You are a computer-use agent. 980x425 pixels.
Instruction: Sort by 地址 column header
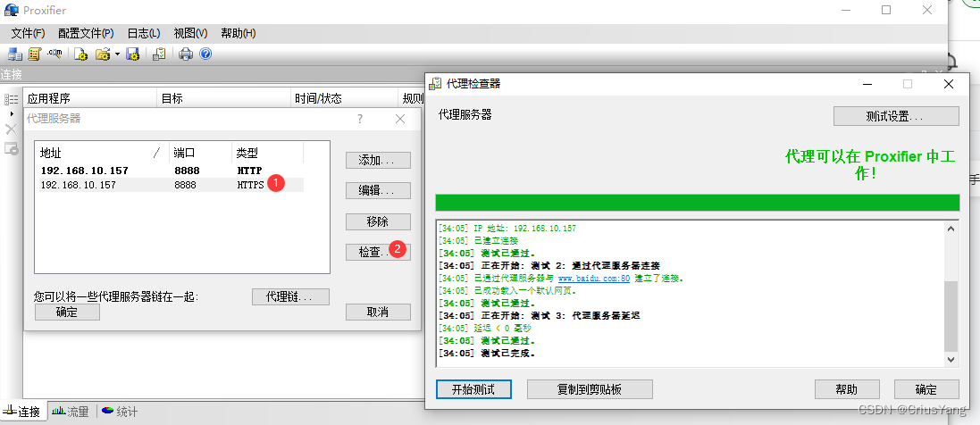coord(101,154)
